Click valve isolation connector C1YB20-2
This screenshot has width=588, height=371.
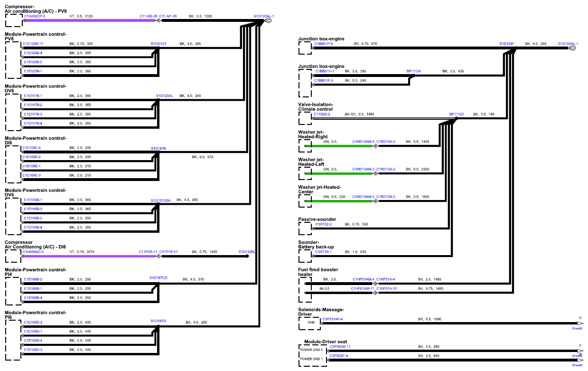click(322, 114)
